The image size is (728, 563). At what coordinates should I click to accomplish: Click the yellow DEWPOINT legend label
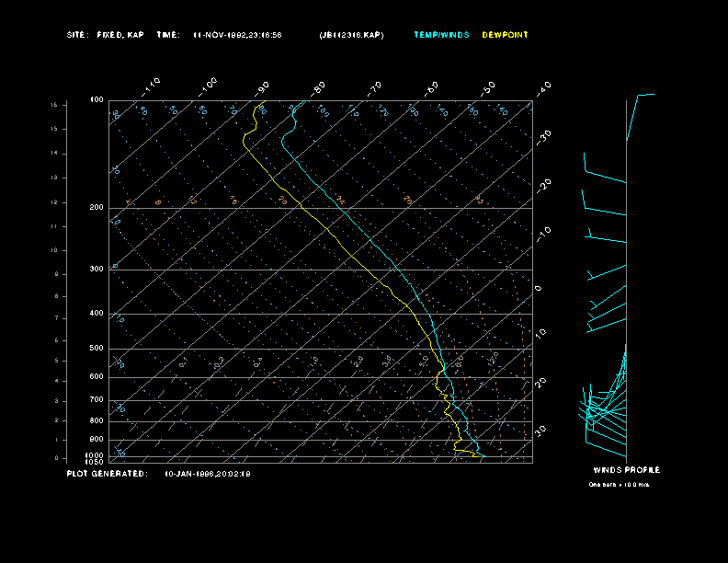(x=505, y=35)
